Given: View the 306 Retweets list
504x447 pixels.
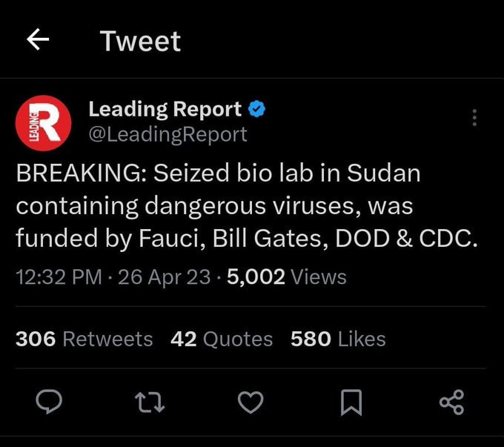Looking at the screenshot, I should pyautogui.click(x=84, y=339).
